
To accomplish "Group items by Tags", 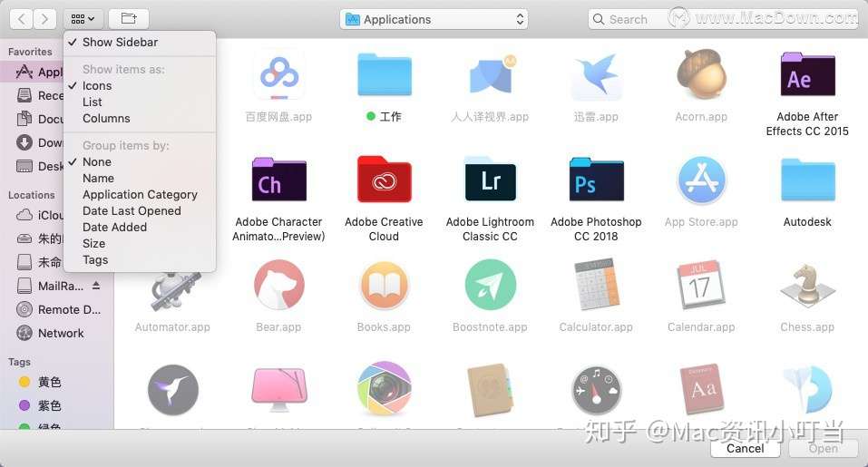I will pos(140,260).
